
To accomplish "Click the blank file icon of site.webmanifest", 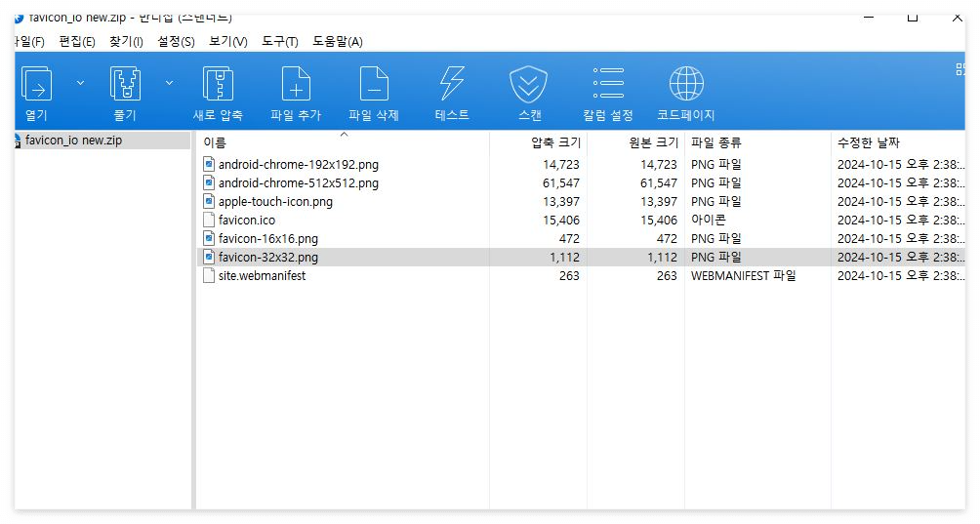I will pos(209,275).
